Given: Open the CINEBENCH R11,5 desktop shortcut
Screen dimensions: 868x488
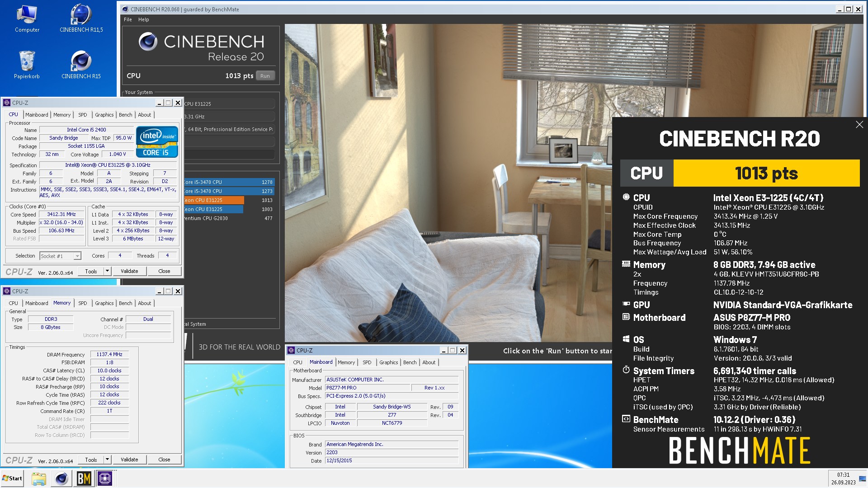Looking at the screenshot, I should coord(81,19).
